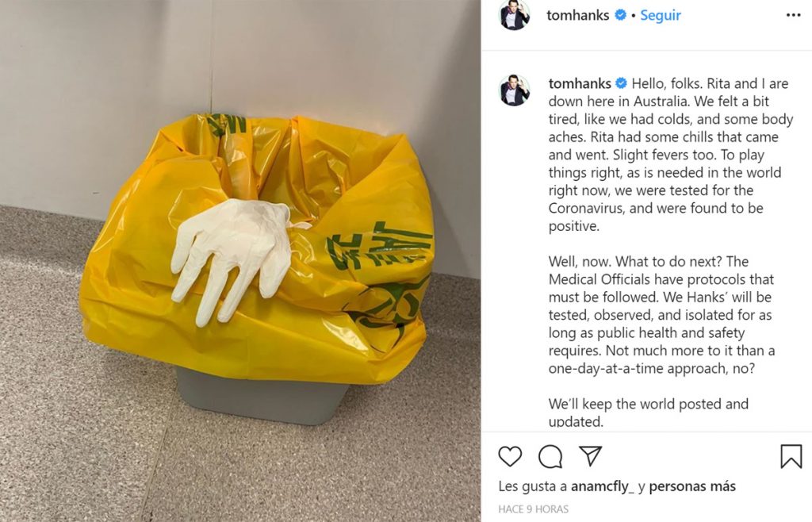The image size is (812, 522).
Task: Click avatar beside the caption
Action: click(x=515, y=90)
